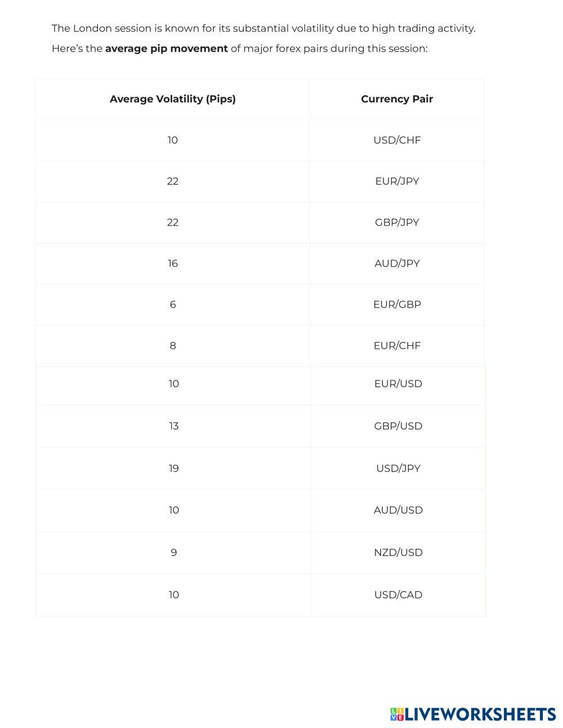The image size is (563, 728).
Task: Select the USD/JPY cell
Action: coord(398,468)
